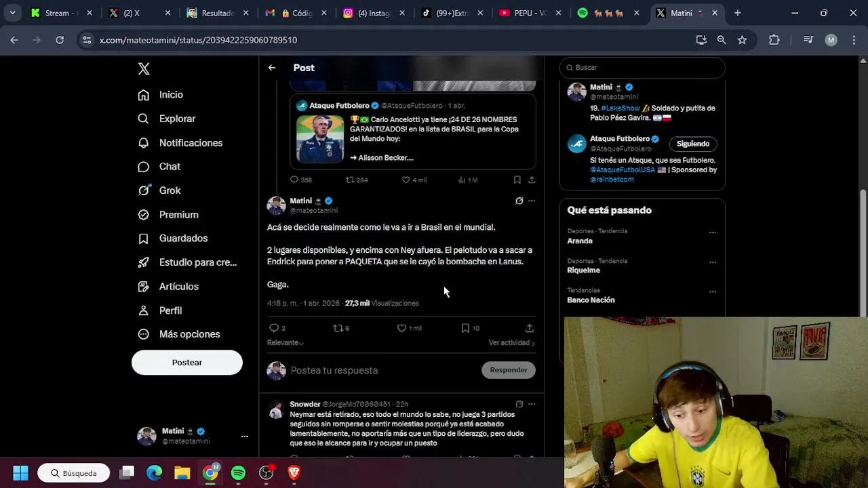Click repost icon on main post with 6
Screen dimensions: 868x488
338,328
